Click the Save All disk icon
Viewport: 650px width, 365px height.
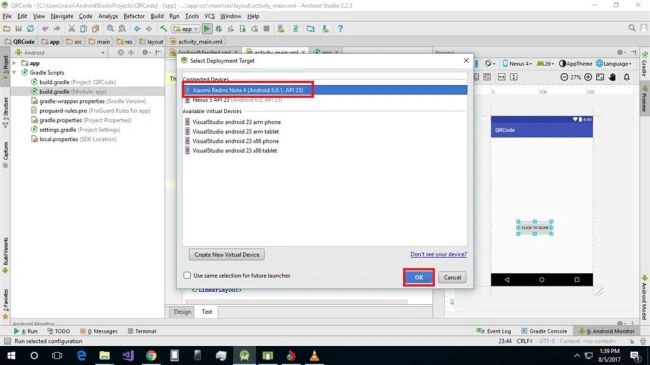pyautogui.click(x=18, y=29)
